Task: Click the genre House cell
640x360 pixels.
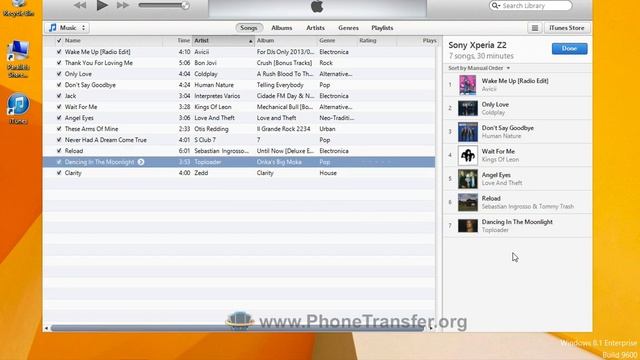Action: [328, 173]
